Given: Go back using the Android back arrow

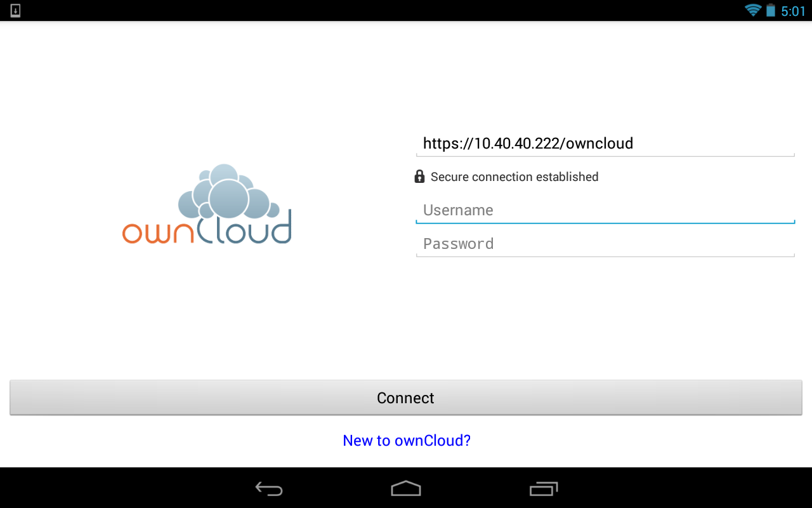Looking at the screenshot, I should 269,488.
